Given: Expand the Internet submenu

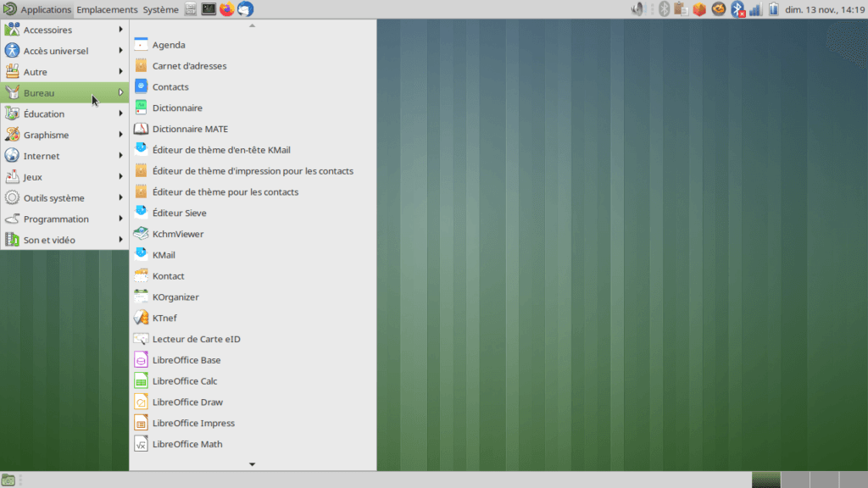Looking at the screenshot, I should 64,156.
